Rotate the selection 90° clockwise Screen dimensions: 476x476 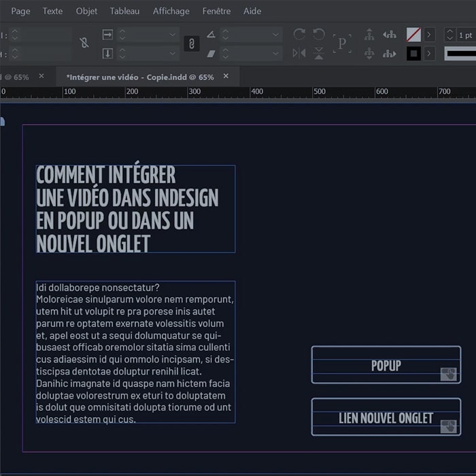click(299, 34)
